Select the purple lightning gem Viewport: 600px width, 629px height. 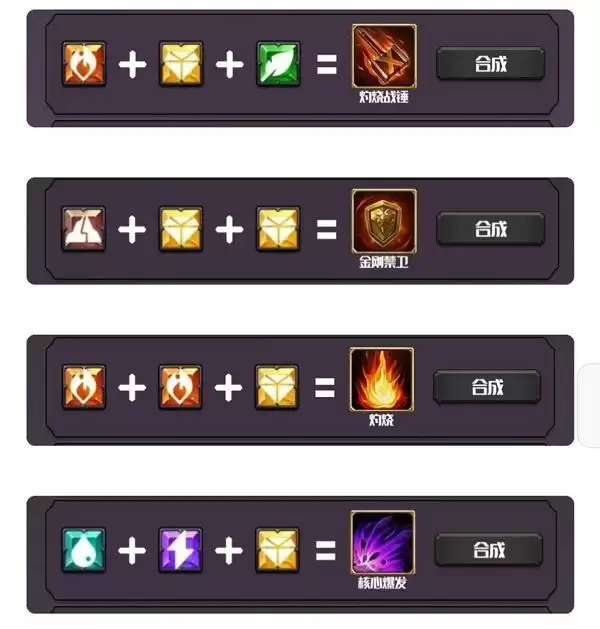[180, 550]
